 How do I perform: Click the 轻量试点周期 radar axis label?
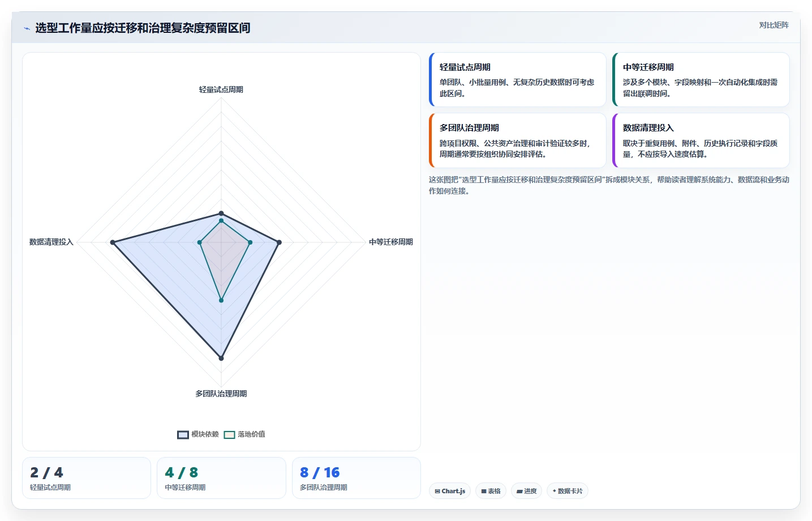click(x=221, y=89)
